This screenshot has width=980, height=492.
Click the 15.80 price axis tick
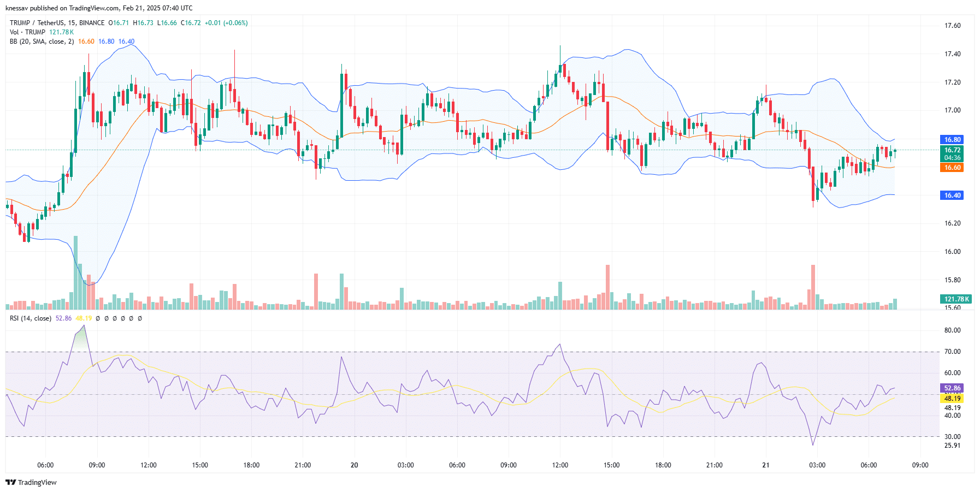pos(952,280)
